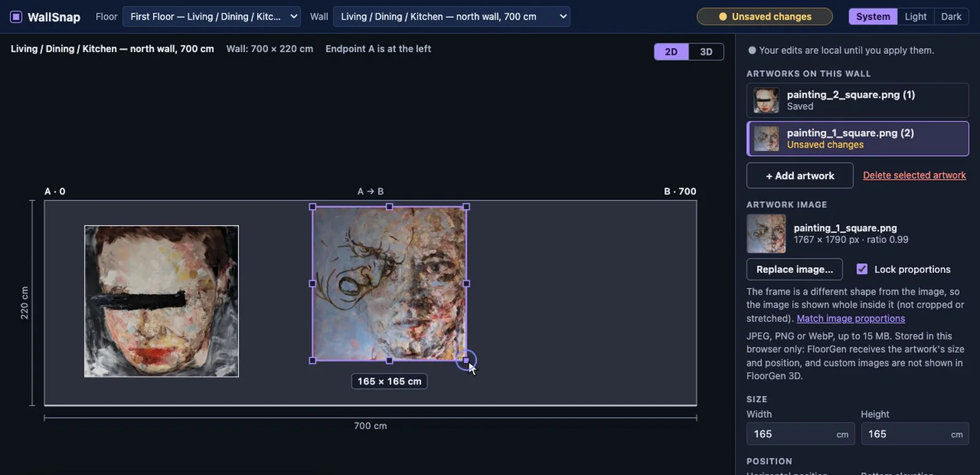Click the Width input field
Image resolution: width=980 pixels, height=475 pixels.
[801, 434]
